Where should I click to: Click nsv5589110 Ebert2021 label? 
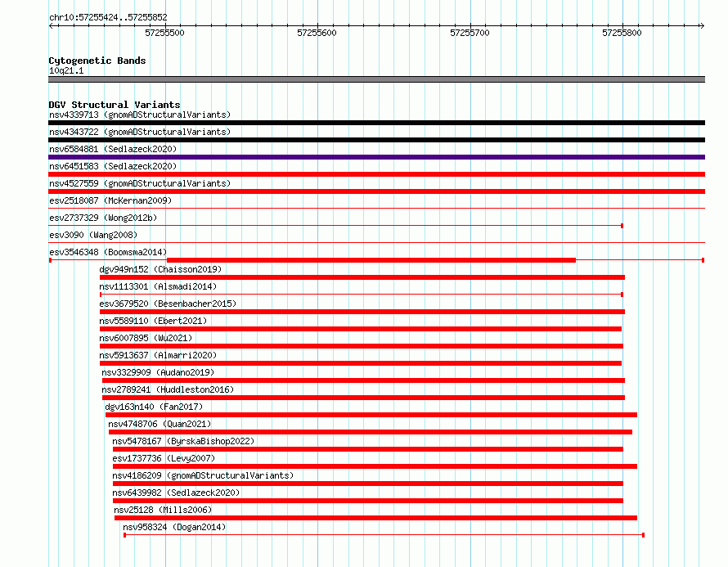pos(153,321)
